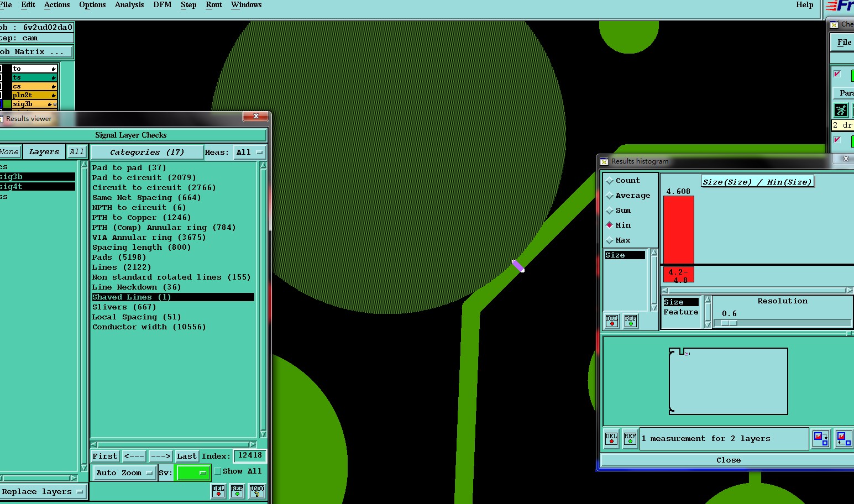Select Count radio option in histogram

coord(610,181)
